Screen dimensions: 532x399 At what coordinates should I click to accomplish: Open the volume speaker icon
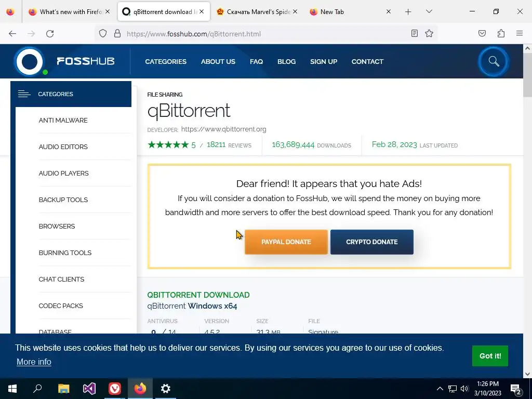tap(464, 389)
